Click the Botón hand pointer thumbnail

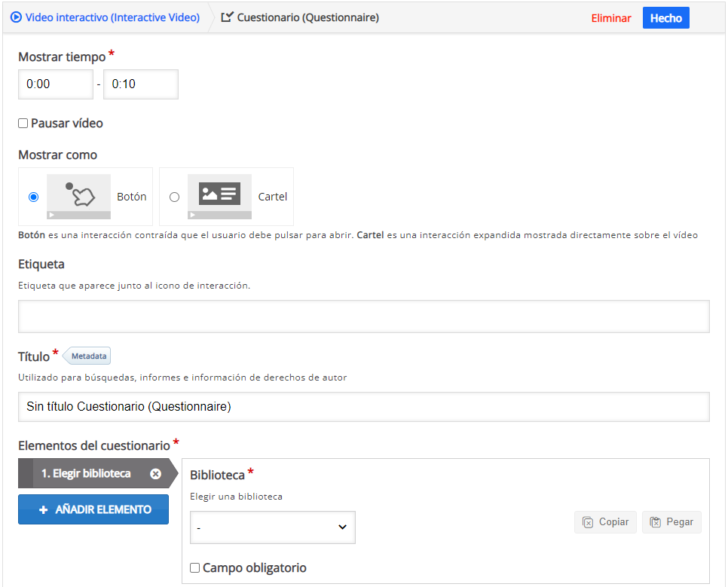(78, 196)
